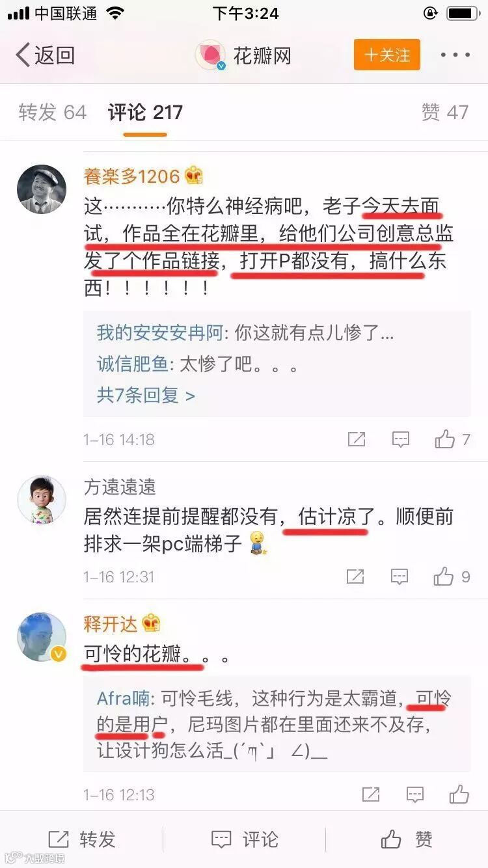Screen dimensions: 488x868
Task: Tap 转发 in the bottom bar
Action: pyautogui.click(x=81, y=839)
